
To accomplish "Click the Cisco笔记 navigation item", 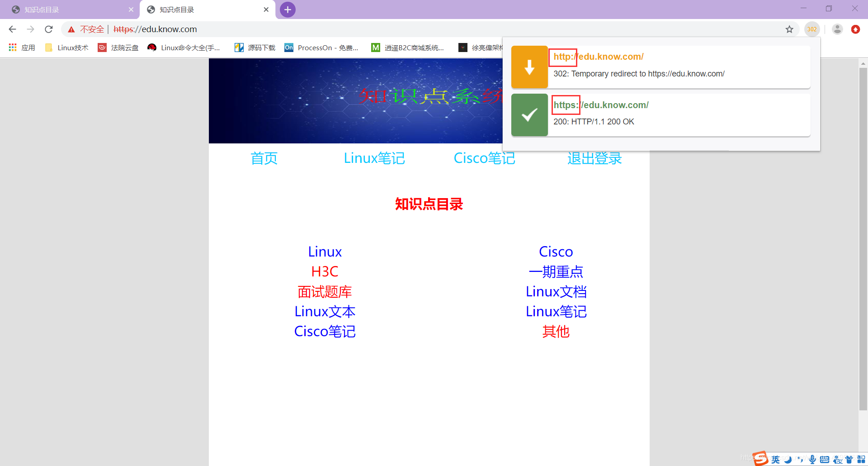I will point(484,158).
